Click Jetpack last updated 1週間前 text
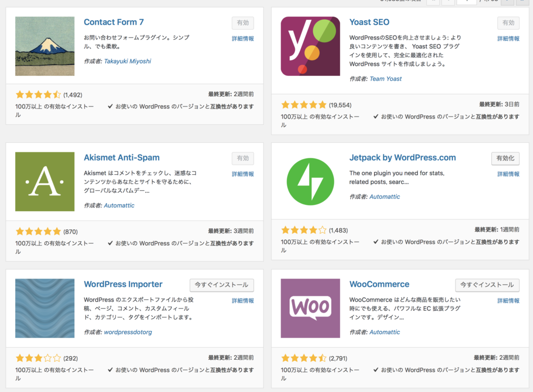 tap(497, 229)
